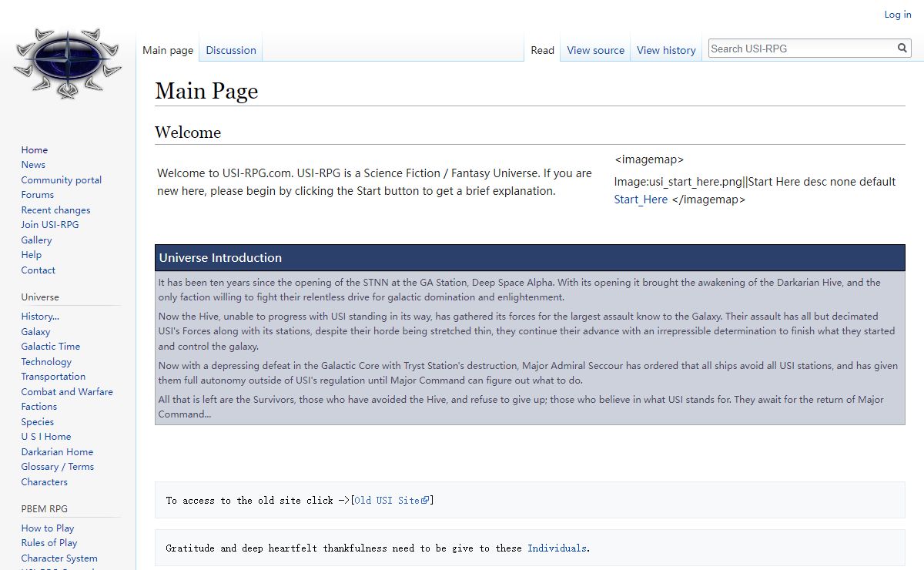
Task: Click the Universe Introduction header
Action: click(530, 257)
